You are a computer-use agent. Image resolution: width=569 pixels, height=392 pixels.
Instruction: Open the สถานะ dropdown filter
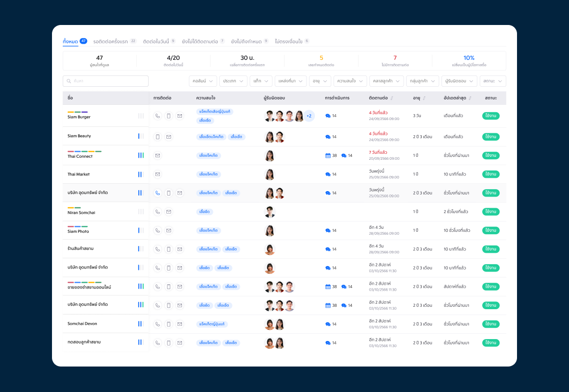click(x=492, y=81)
